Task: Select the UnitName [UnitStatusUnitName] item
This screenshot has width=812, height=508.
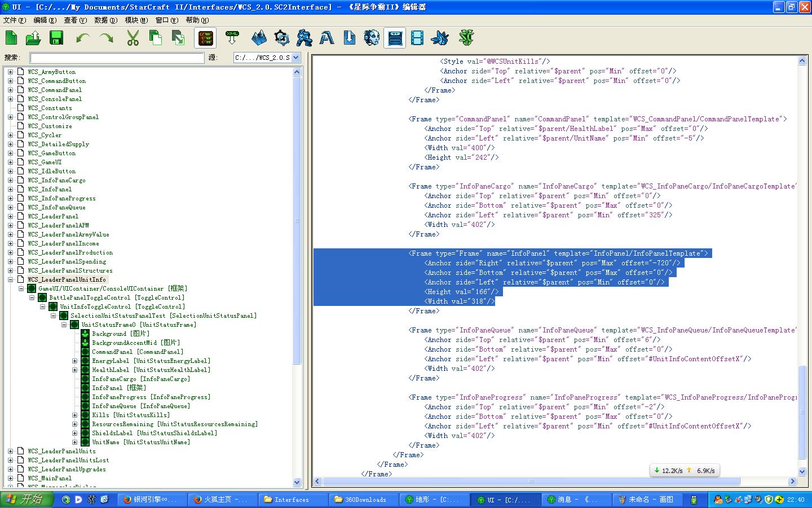Action: [x=141, y=442]
